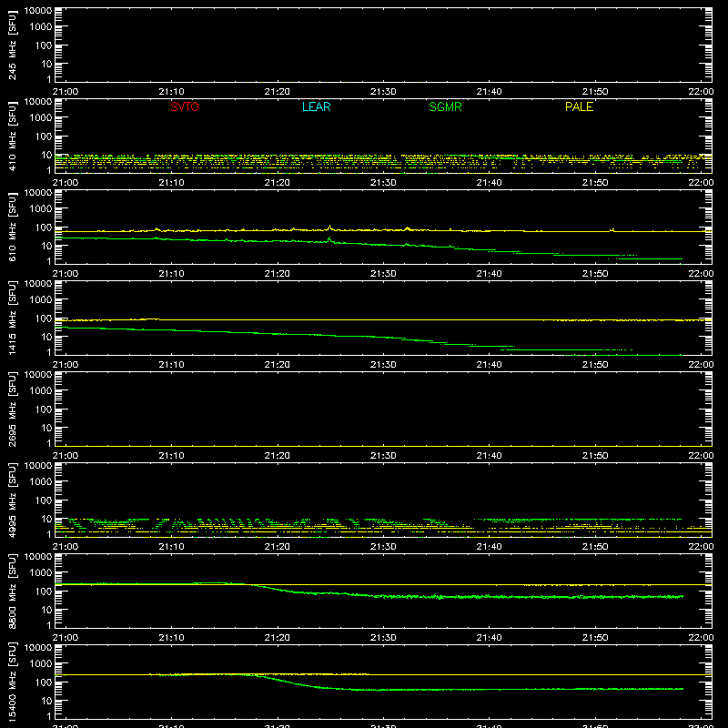Click the yellow trace in the 1415 MHz panel
Image resolution: width=728 pixels, height=728 pixels.
point(383,320)
